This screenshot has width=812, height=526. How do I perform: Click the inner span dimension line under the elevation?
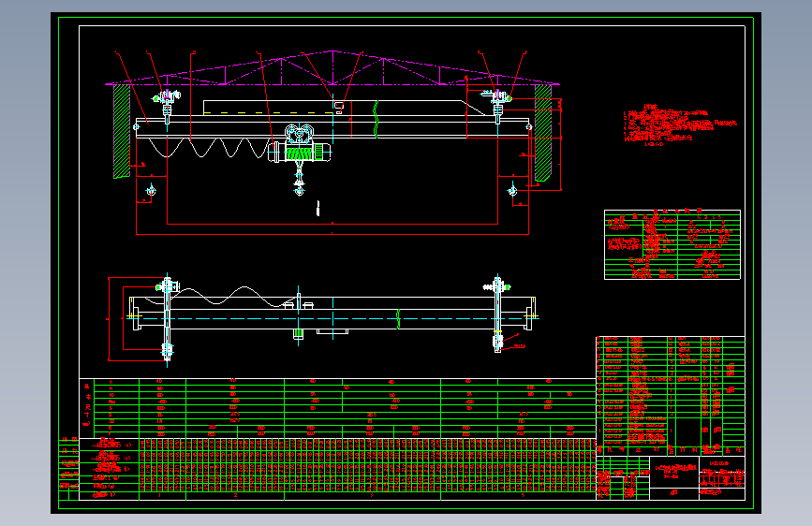coord(332,224)
